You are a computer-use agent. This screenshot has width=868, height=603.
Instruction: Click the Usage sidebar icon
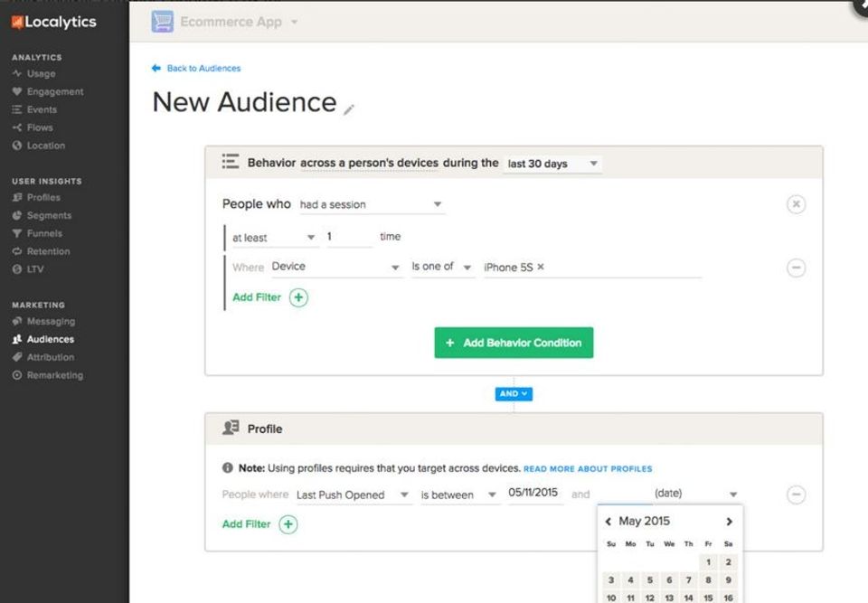pyautogui.click(x=17, y=73)
